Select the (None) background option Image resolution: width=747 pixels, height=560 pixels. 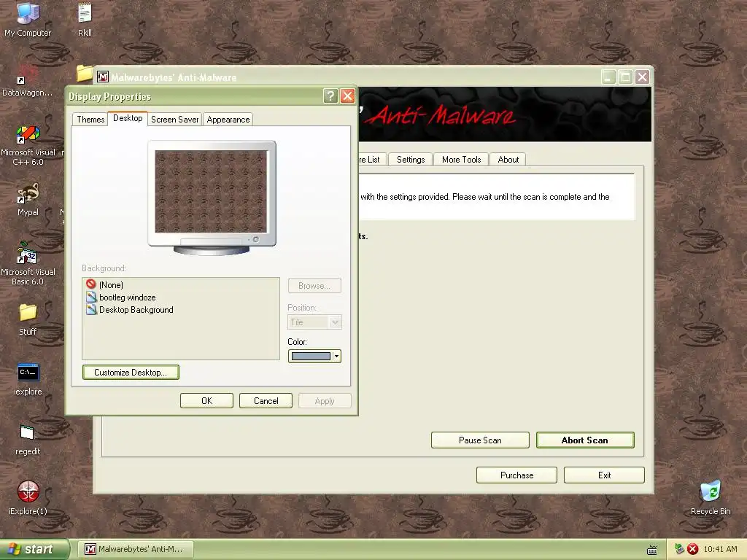[105, 285]
